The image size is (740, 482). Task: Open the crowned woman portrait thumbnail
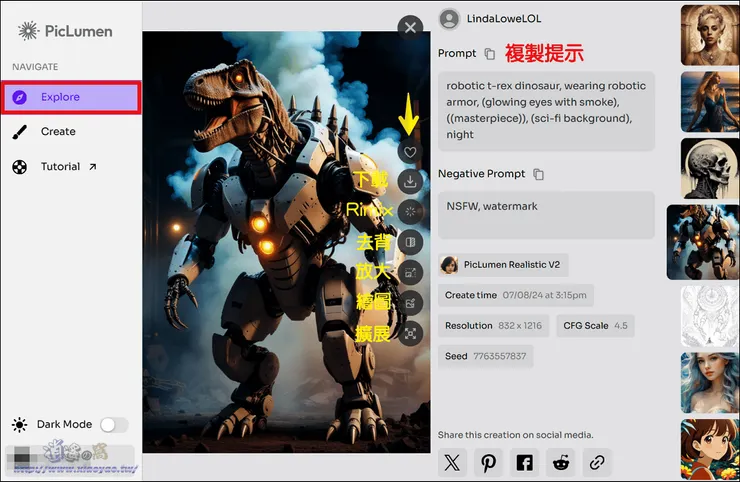point(710,35)
